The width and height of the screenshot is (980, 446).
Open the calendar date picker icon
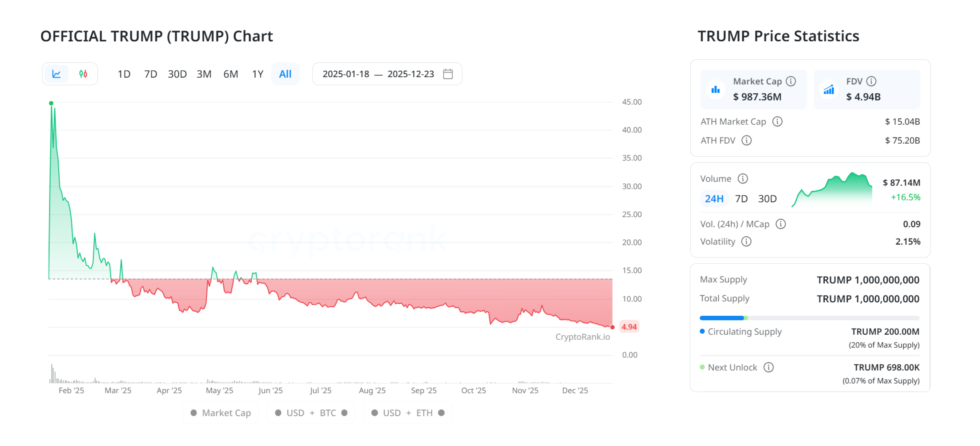pyautogui.click(x=448, y=74)
